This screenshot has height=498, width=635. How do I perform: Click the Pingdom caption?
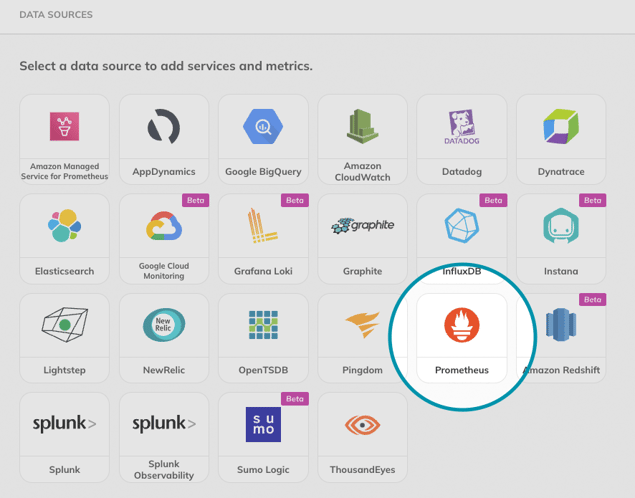(x=362, y=370)
